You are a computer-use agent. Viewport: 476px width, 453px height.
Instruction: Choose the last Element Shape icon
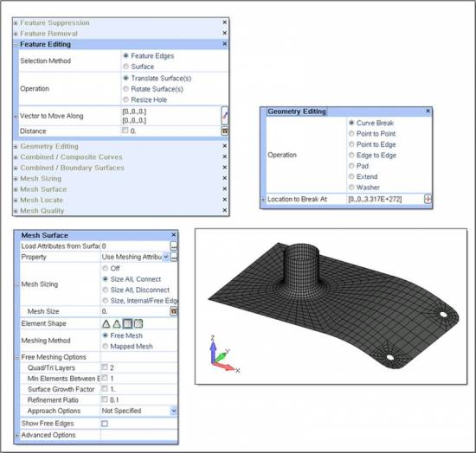[138, 324]
